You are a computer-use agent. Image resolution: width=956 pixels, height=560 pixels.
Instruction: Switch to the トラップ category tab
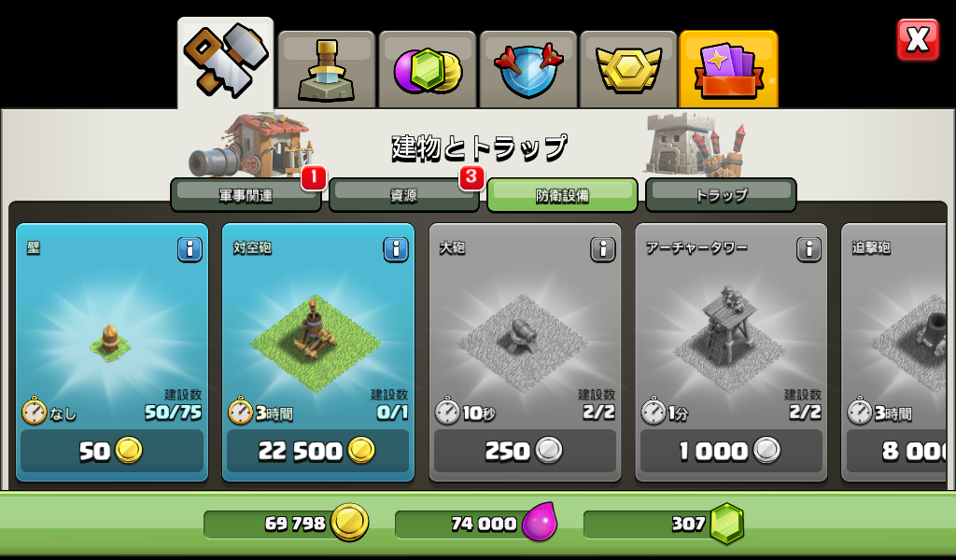click(721, 195)
